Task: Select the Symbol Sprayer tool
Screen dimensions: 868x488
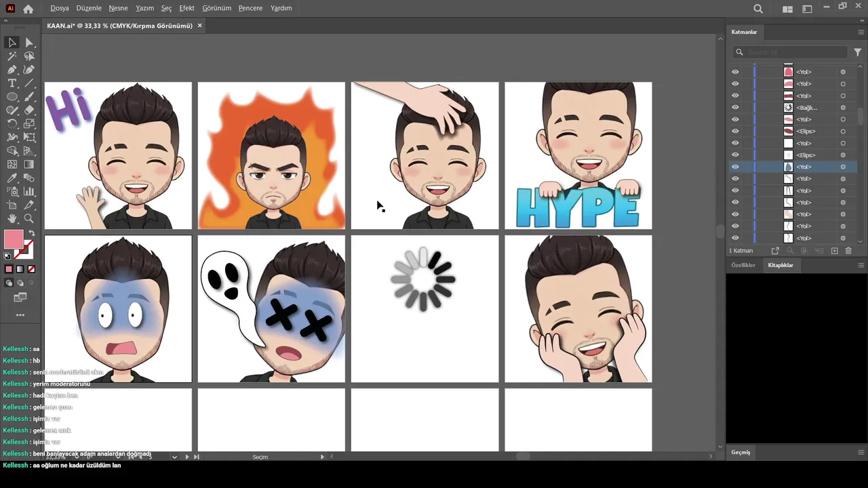Action: (12, 191)
